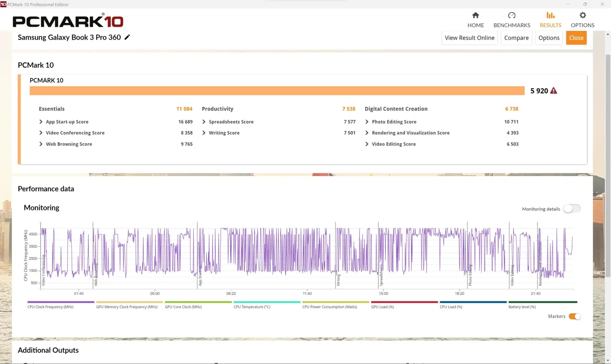The image size is (611, 364).
Task: Expand the App Start-up Score row
Action: 41,122
